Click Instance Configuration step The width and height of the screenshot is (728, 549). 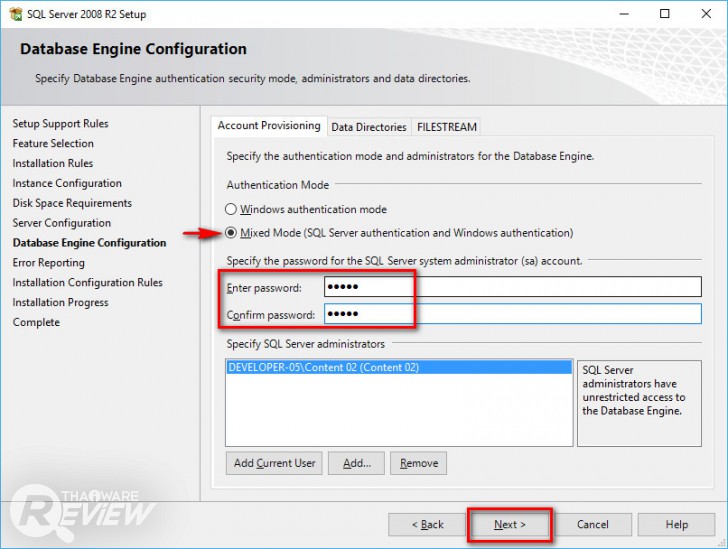(67, 183)
